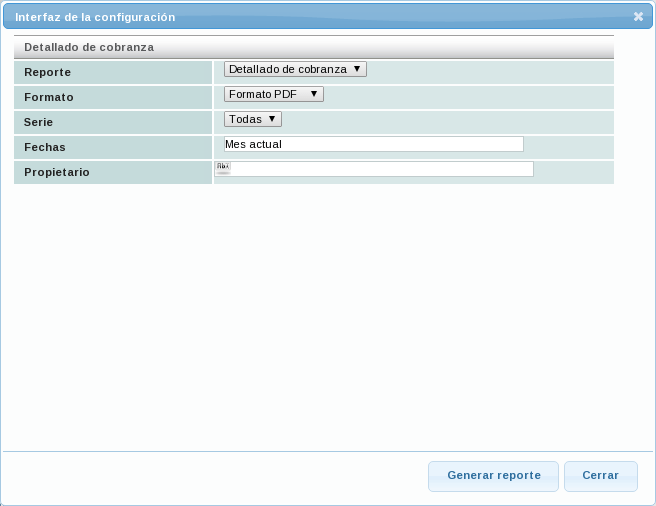Focus the Fechas field with Mes actual
The height and width of the screenshot is (506, 656).
coord(373,144)
